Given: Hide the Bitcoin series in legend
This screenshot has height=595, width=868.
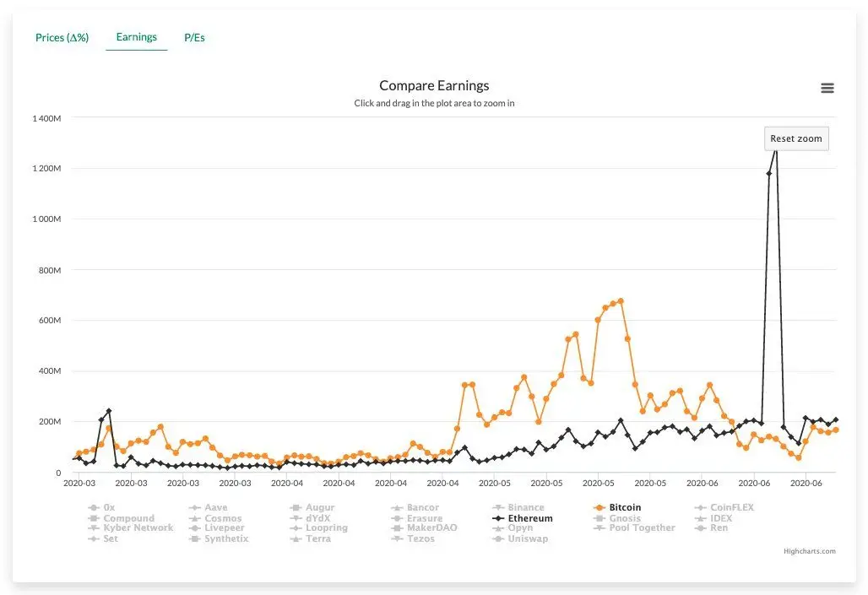Looking at the screenshot, I should pos(625,508).
